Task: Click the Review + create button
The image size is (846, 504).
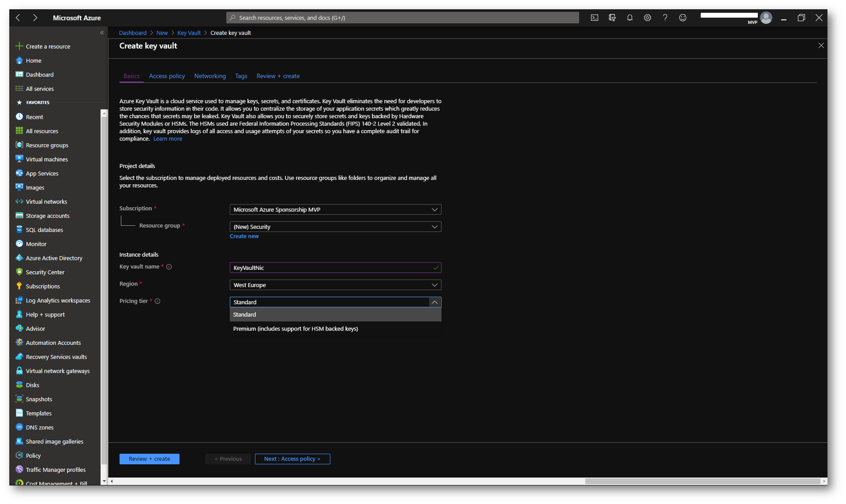Action: (149, 459)
